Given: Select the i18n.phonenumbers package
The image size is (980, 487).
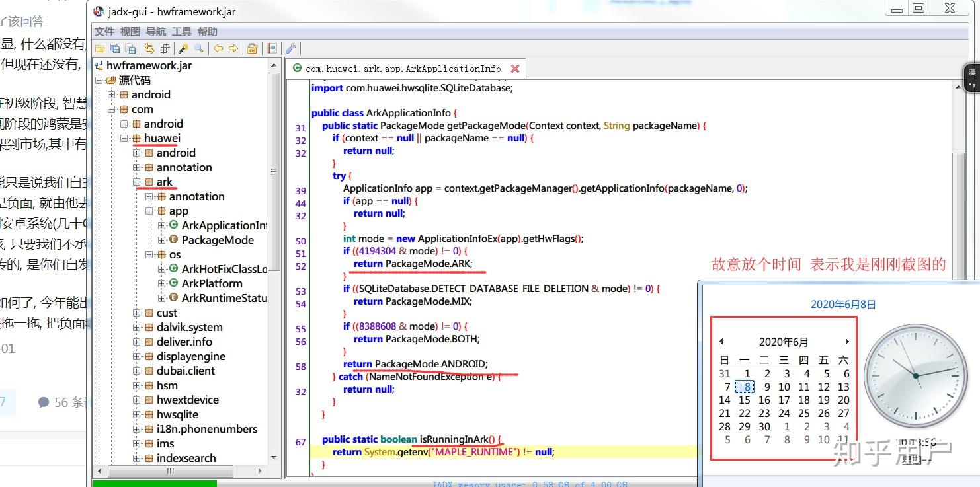Looking at the screenshot, I should pyautogui.click(x=207, y=429).
